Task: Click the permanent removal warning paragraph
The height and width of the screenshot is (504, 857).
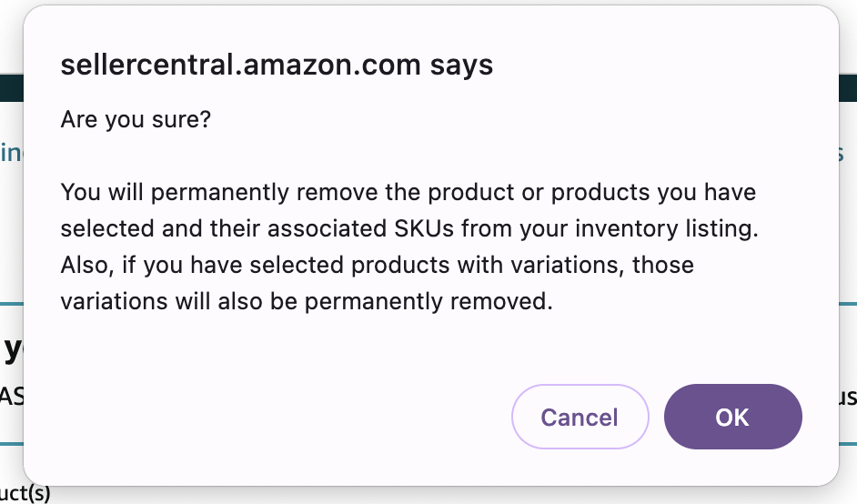Action: [408, 247]
